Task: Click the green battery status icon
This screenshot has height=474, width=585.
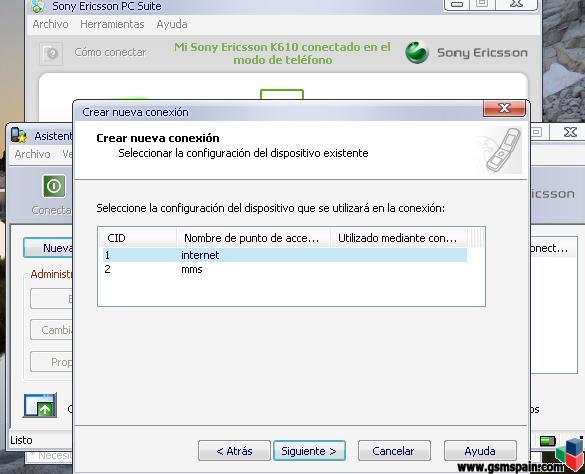Action: click(548, 441)
